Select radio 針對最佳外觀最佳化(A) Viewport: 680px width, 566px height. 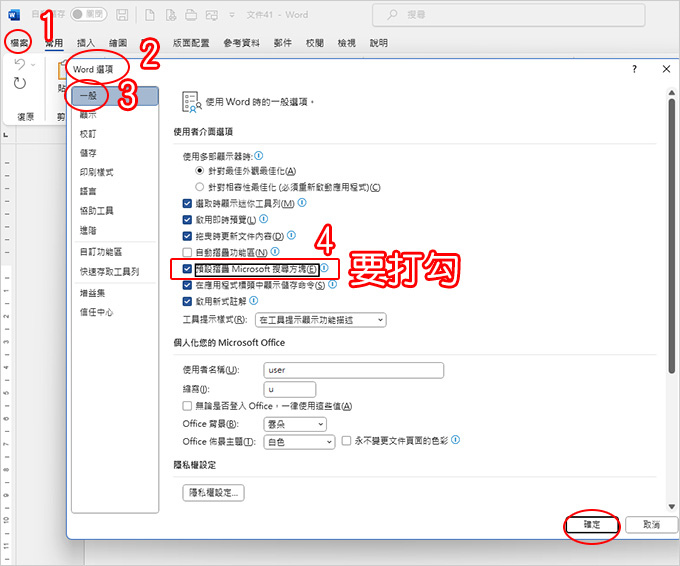coord(199,170)
